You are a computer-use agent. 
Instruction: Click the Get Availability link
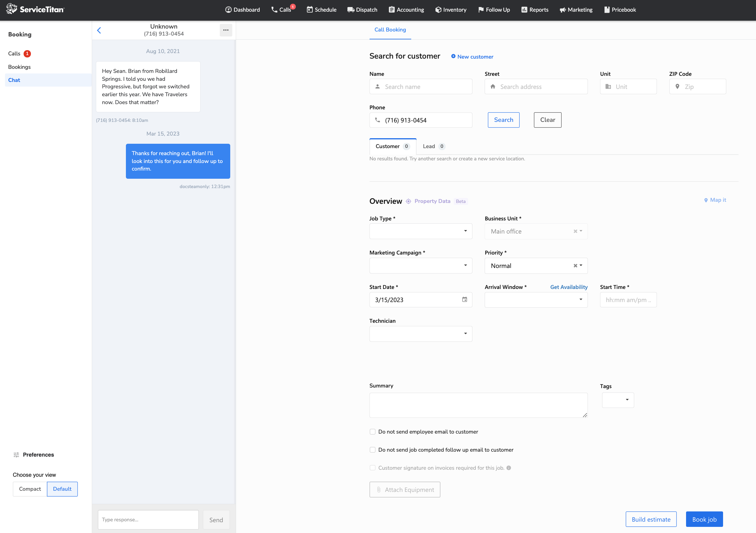point(569,287)
